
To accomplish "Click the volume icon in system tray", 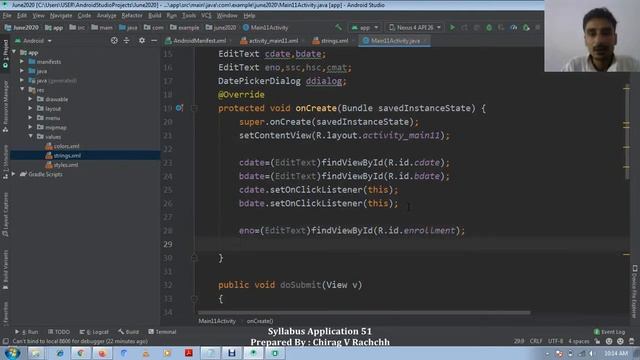I will click(x=591, y=353).
